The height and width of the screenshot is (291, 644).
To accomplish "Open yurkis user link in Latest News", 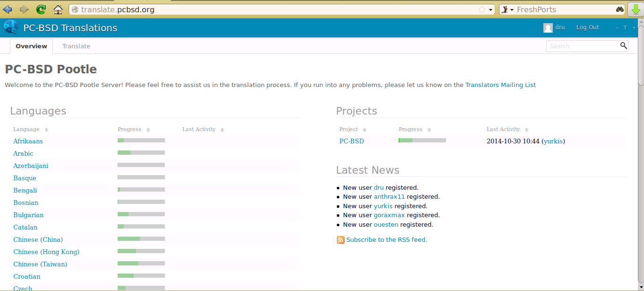I will click(383, 206).
